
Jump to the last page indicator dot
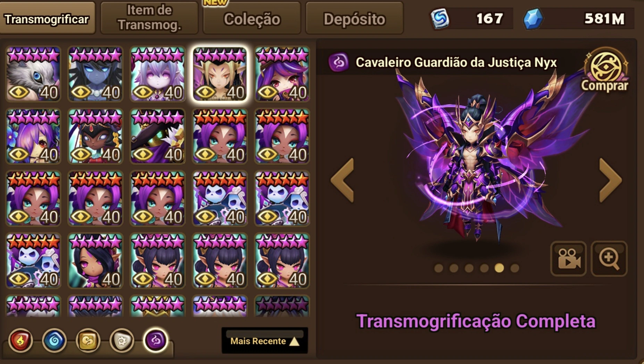point(515,268)
